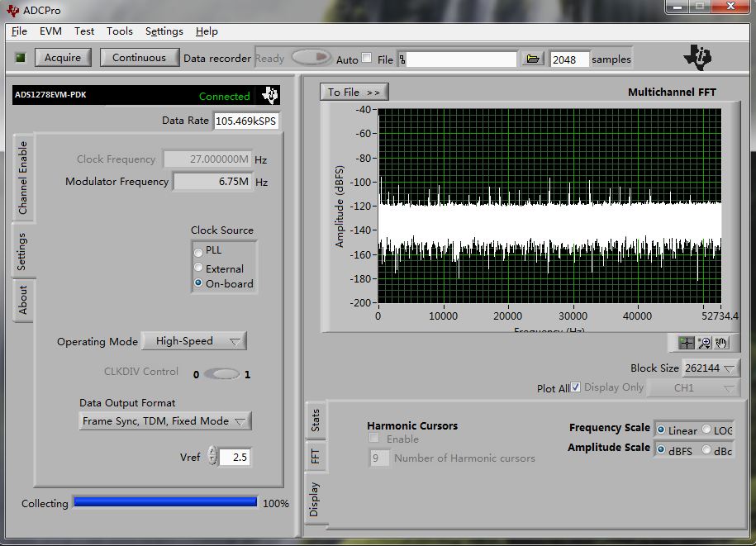Open Operating Mode High-Speed dropdown
Screen dimensions: 756x546
194,341
